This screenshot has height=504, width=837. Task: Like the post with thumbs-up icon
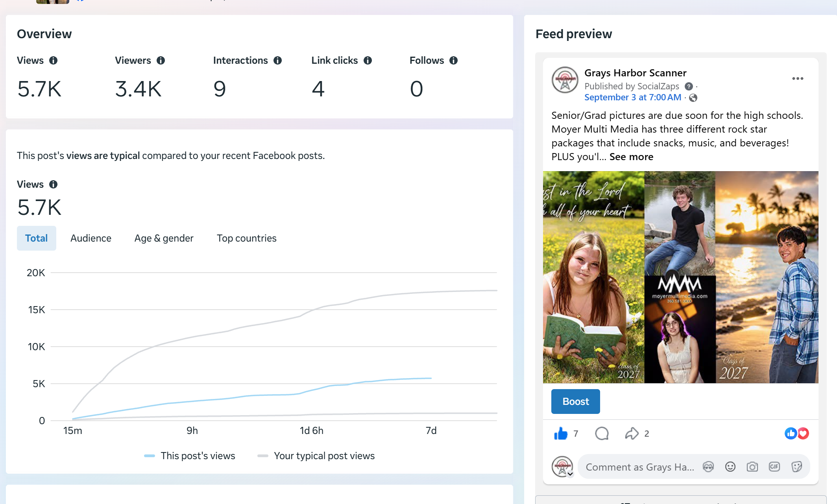tap(561, 434)
